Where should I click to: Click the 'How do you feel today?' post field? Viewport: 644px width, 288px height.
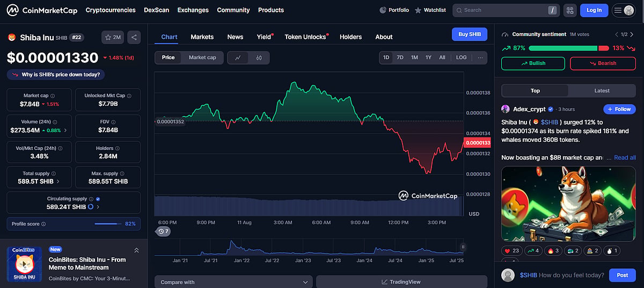point(561,275)
